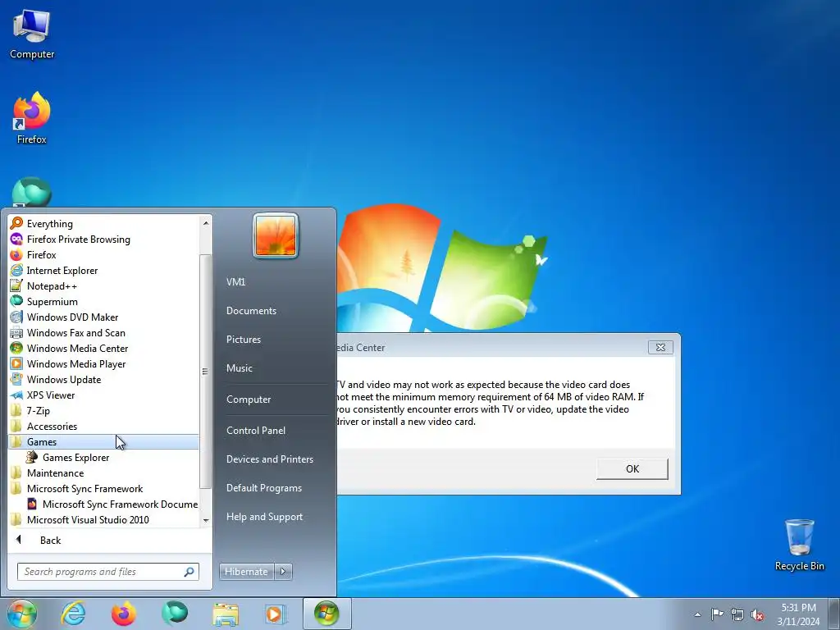Viewport: 840px width, 630px height.
Task: Open Microsoft Sync Framework Documentation entry
Action: click(103, 504)
